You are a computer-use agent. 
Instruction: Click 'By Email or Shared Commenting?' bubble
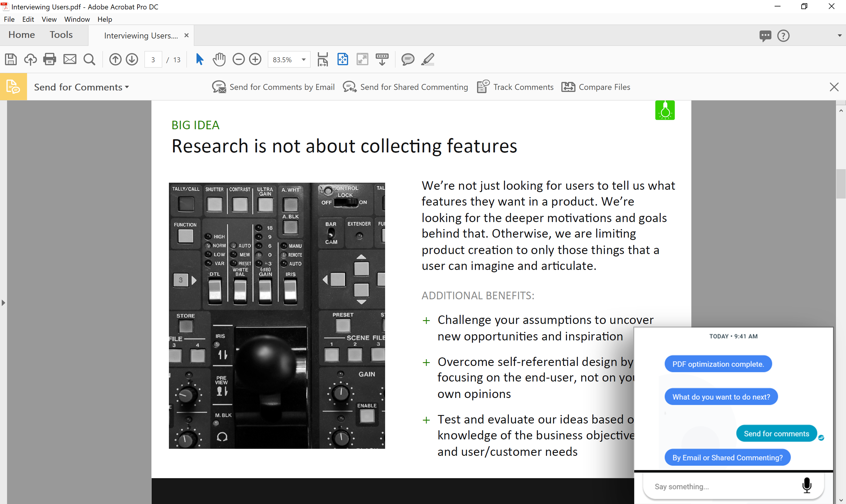tap(727, 458)
